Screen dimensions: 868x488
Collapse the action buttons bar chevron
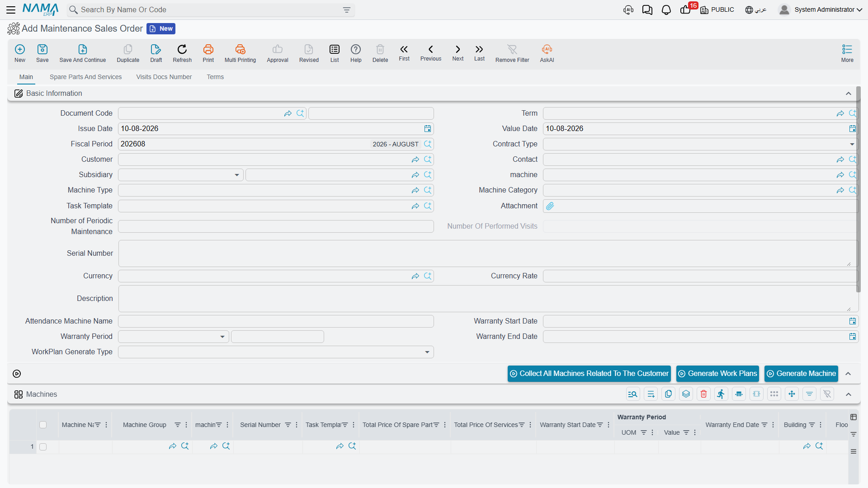pyautogui.click(x=848, y=374)
